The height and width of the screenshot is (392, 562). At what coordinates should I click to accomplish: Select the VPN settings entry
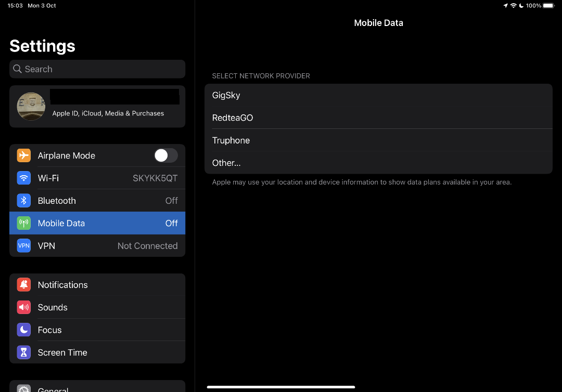pyautogui.click(x=97, y=245)
